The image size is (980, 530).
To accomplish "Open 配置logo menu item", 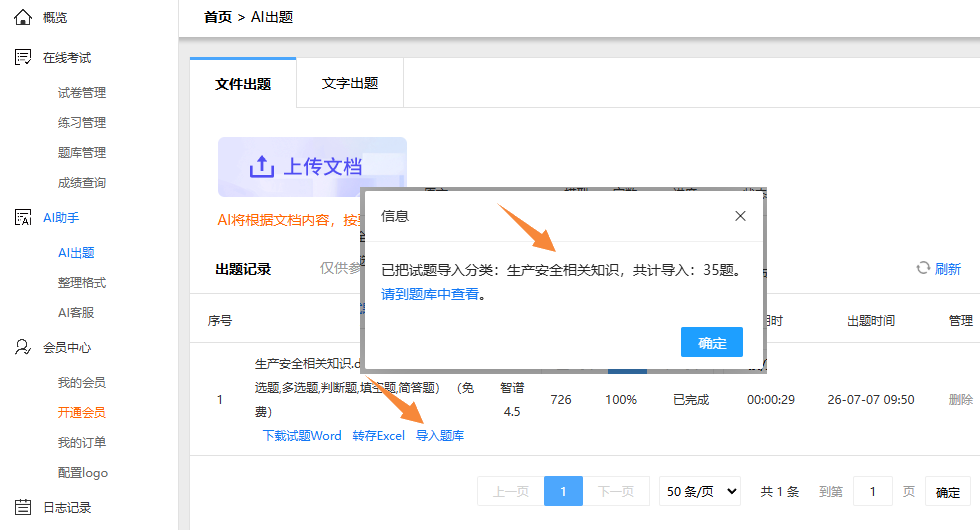I will pos(82,472).
